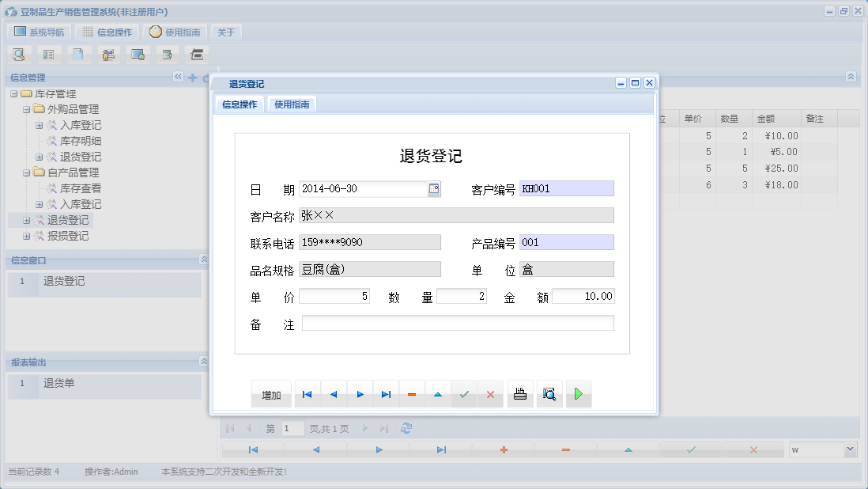
Task: Click inside the 备注 input field
Action: 459,322
